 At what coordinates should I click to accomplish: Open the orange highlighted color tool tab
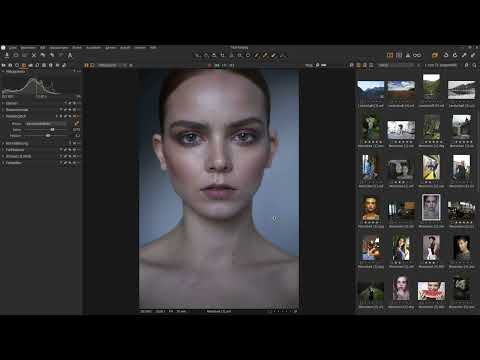[24, 65]
